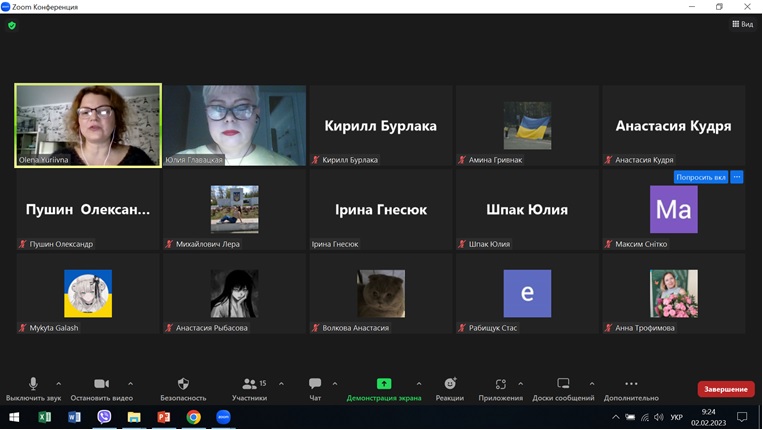The width and height of the screenshot is (763, 430).
Task: Click the green encryption shield icon
Action: 12,25
